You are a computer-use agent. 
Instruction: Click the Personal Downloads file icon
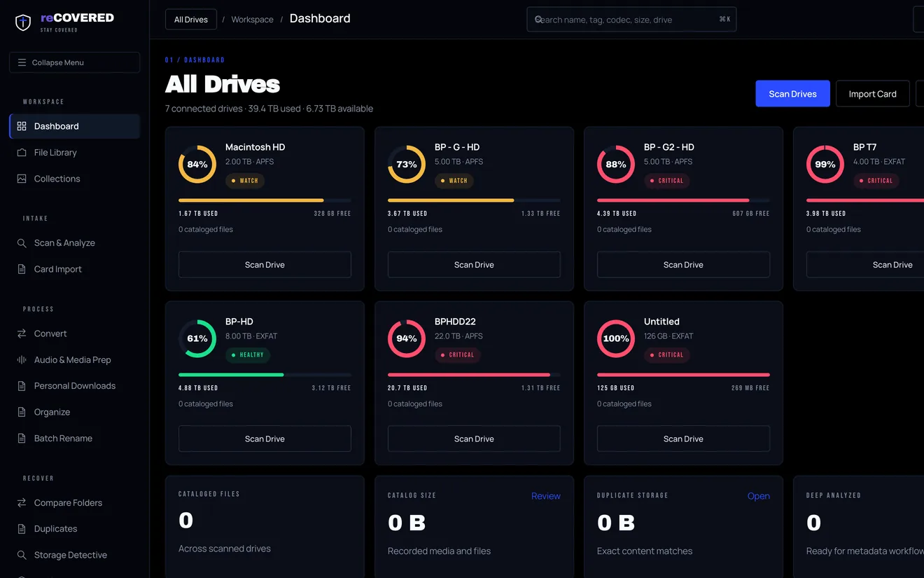(x=22, y=386)
